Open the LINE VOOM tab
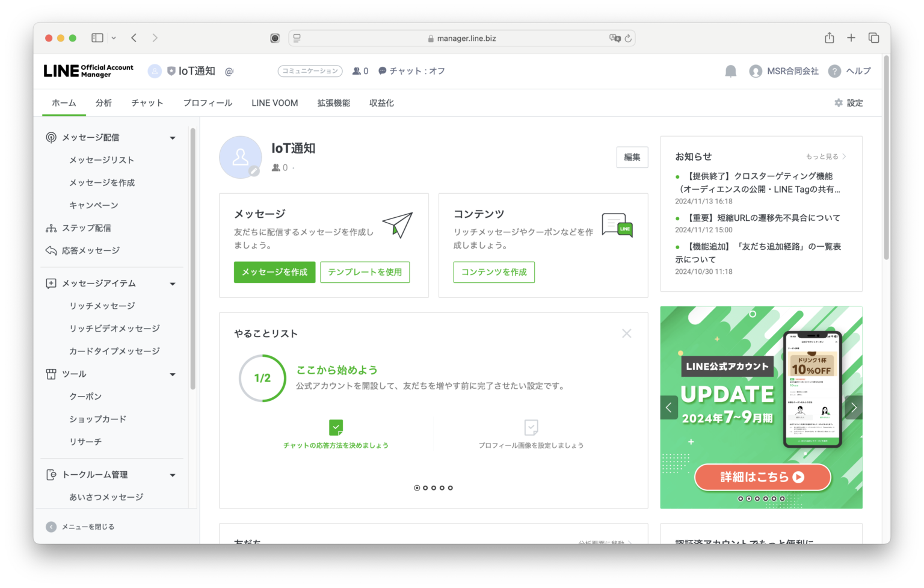Screen dimensions: 924x588 pos(274,102)
